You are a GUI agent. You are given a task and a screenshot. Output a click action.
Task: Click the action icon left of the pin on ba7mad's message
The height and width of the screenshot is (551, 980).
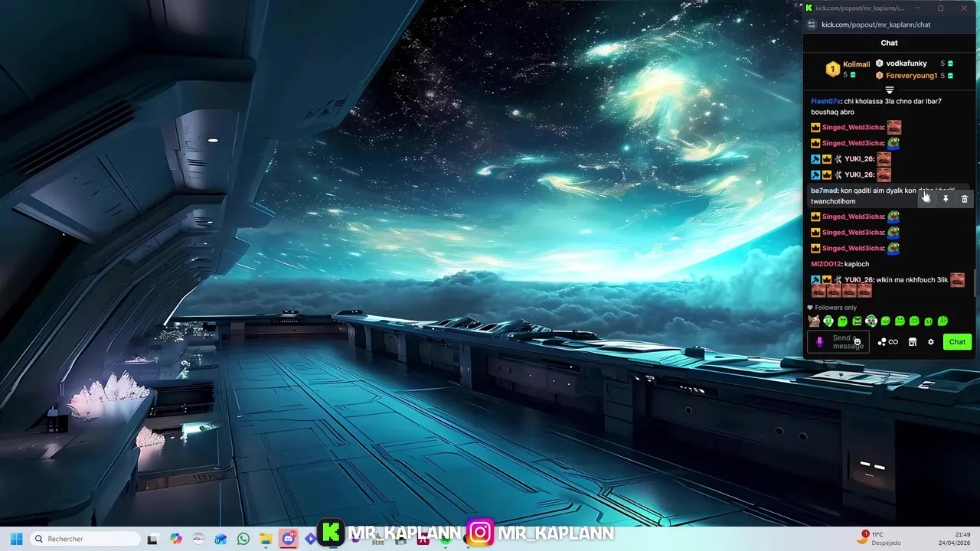pyautogui.click(x=926, y=199)
